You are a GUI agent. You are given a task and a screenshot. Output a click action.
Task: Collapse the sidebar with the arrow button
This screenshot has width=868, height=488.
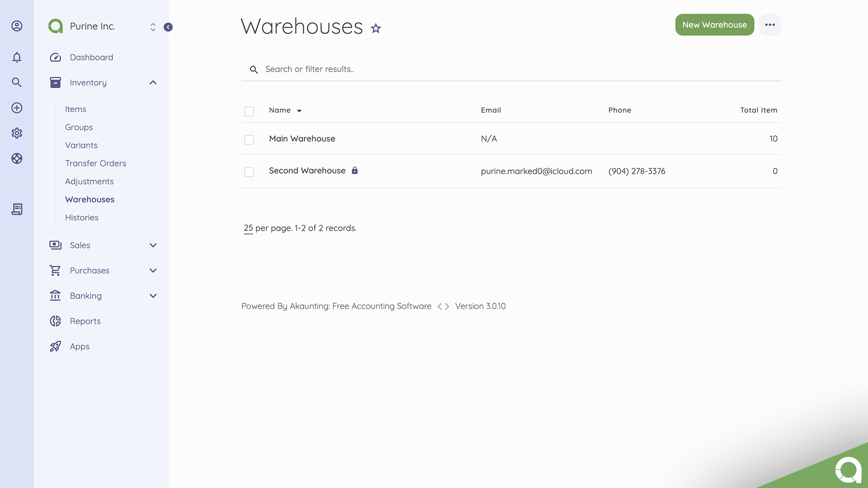click(x=168, y=27)
